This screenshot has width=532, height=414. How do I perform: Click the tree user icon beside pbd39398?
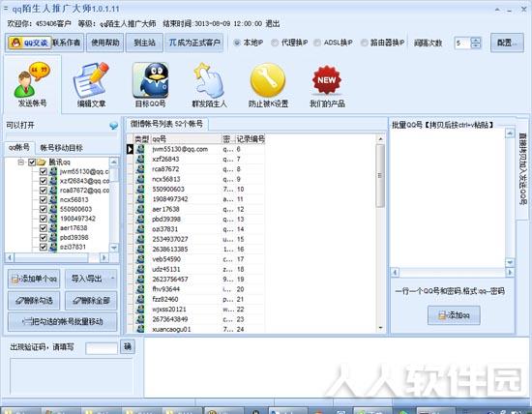point(53,237)
